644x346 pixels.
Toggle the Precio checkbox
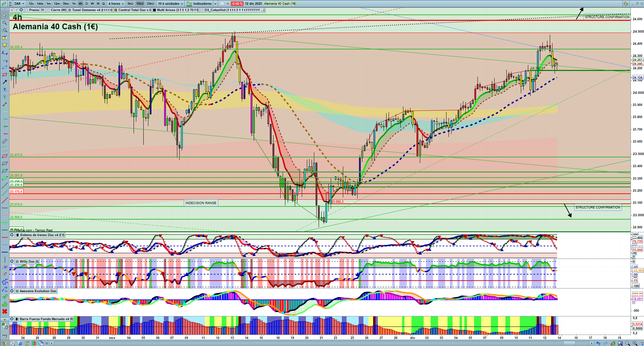pos(27,10)
